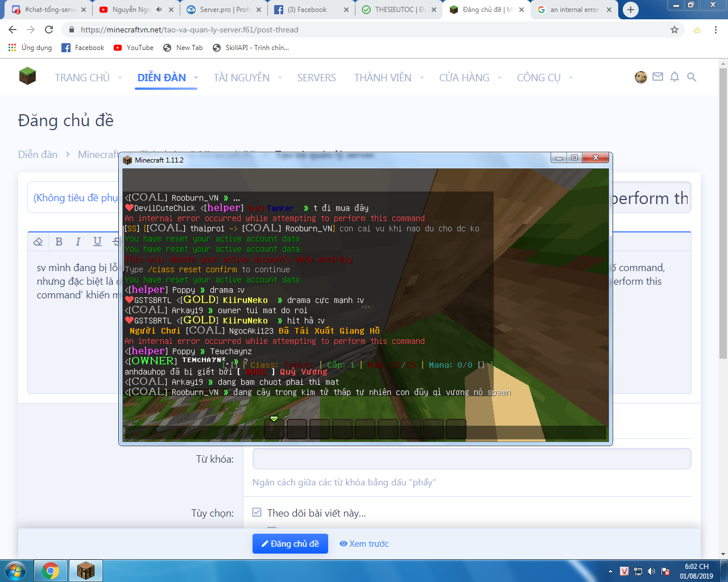Viewport: 728px width, 582px height.
Task: Open the 'New Tab' bookmark
Action: [x=183, y=48]
